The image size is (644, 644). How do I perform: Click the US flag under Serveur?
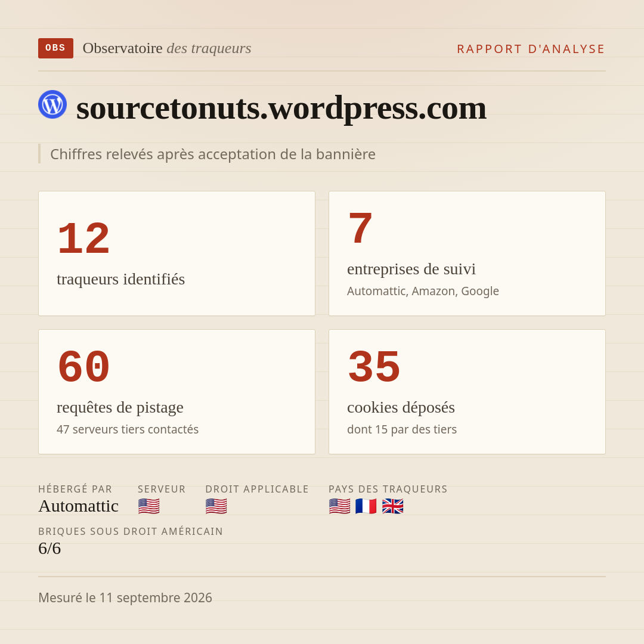(x=148, y=506)
